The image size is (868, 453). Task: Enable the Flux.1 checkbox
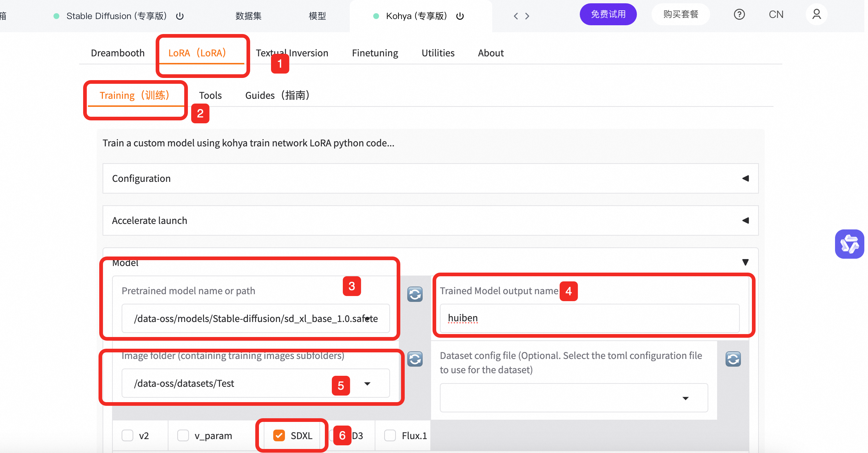tap(390, 435)
